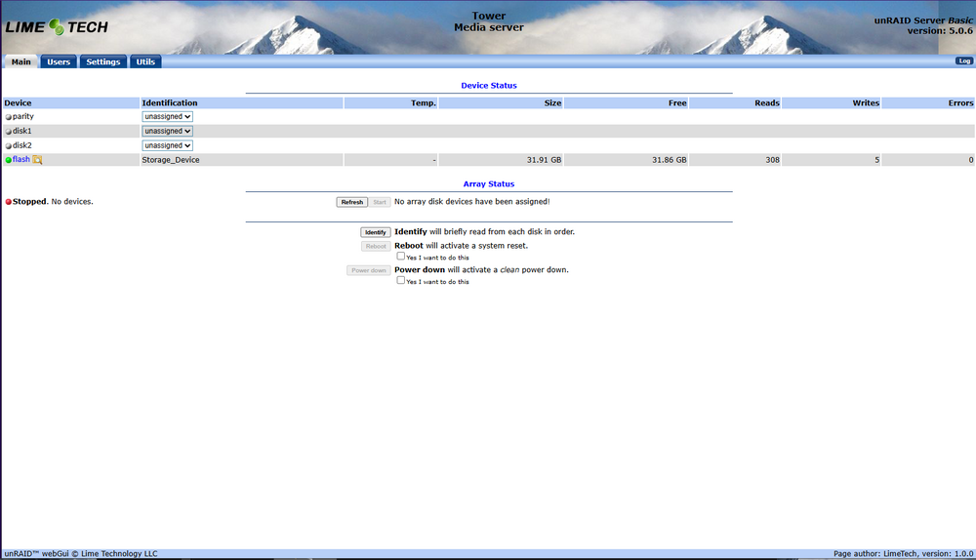Open the flash device link

click(x=21, y=159)
